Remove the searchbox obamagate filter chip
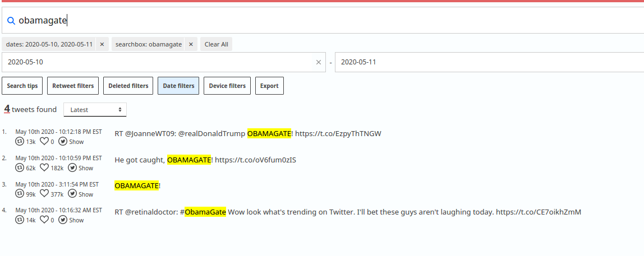Image resolution: width=644 pixels, height=256 pixels. pyautogui.click(x=191, y=44)
